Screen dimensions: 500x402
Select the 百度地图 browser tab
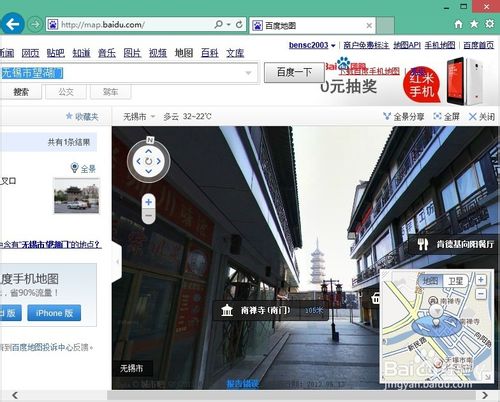313,26
